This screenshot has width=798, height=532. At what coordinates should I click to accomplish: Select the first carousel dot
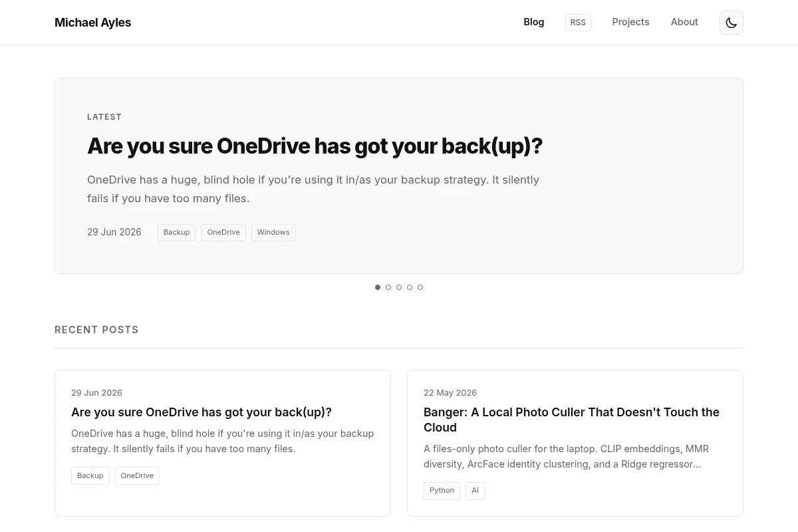[x=378, y=287]
